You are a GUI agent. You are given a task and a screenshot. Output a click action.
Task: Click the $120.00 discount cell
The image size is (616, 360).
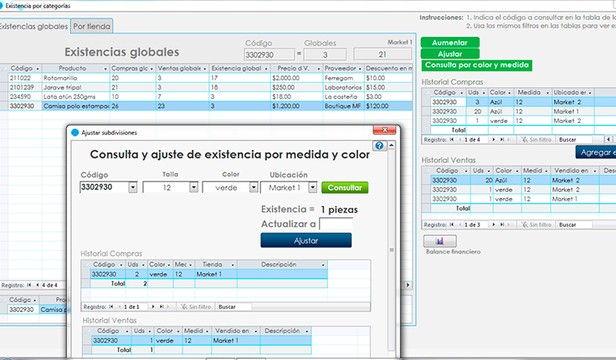pos(389,106)
